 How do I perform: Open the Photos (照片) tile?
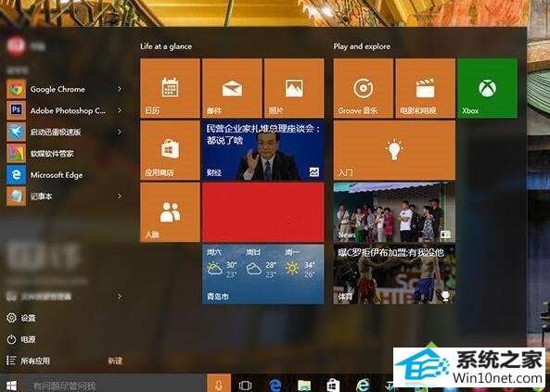coord(294,88)
